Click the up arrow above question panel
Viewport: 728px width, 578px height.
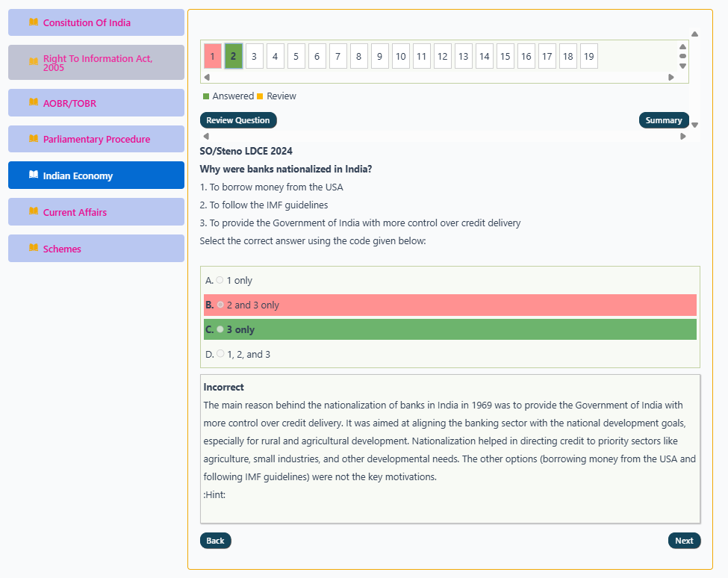(x=694, y=34)
